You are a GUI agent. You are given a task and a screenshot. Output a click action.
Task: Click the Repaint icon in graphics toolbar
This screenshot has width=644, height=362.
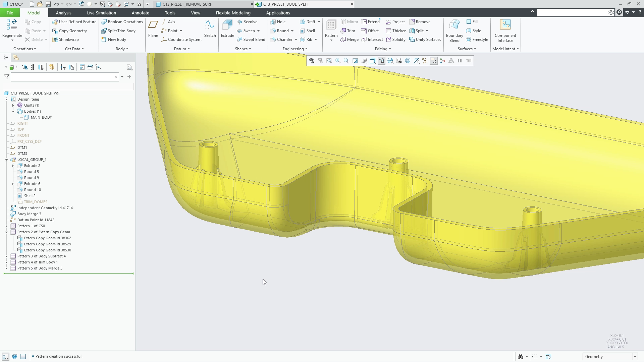pyautogui.click(x=355, y=61)
